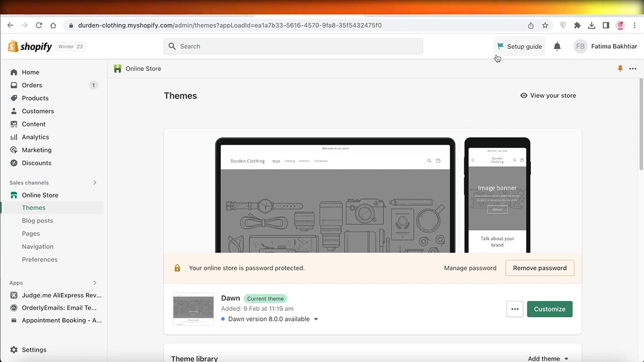
Task: Open the browser three-dot menu
Action: click(634, 25)
